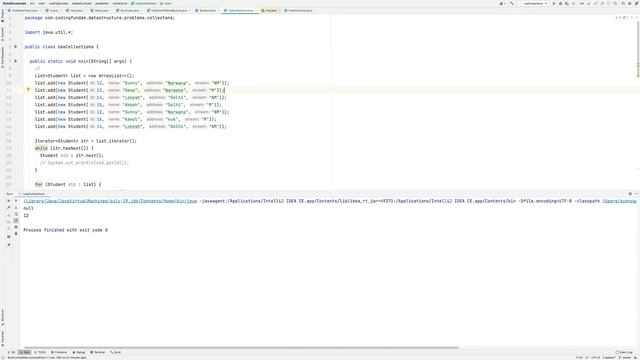
Task: Show Git history using the clock icon
Action: point(609,3)
